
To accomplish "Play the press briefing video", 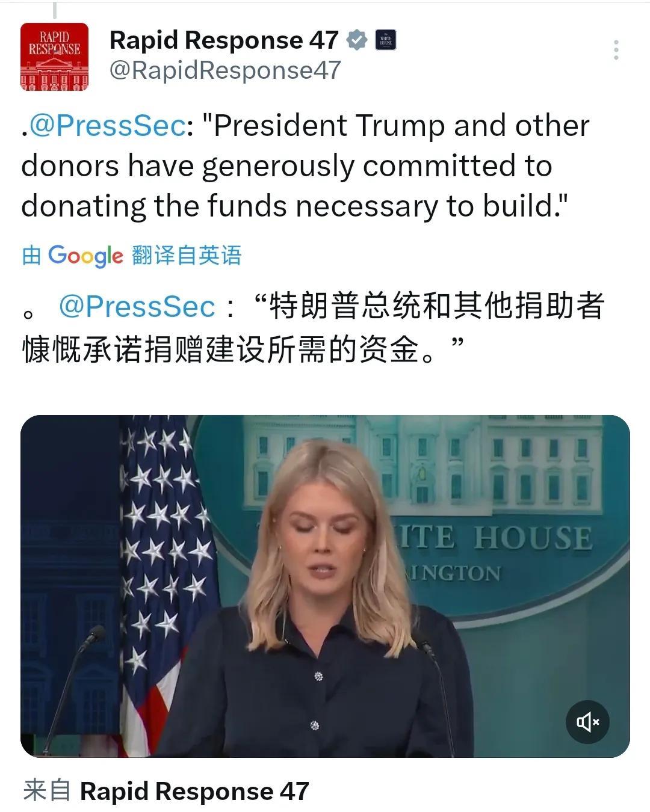I will (325, 586).
